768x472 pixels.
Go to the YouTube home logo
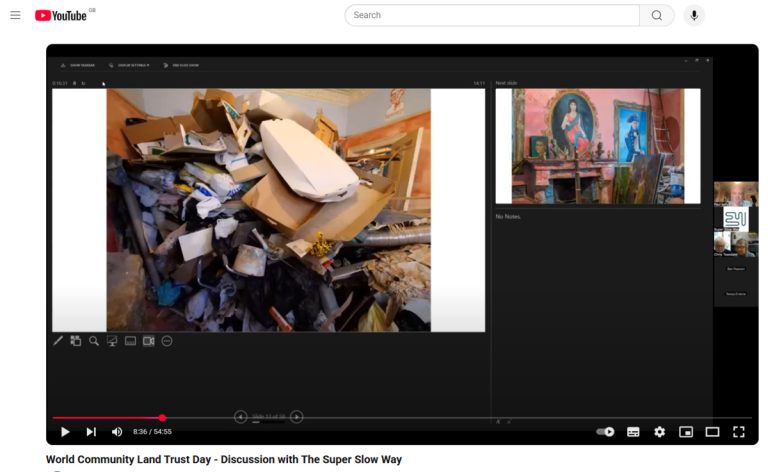61,16
